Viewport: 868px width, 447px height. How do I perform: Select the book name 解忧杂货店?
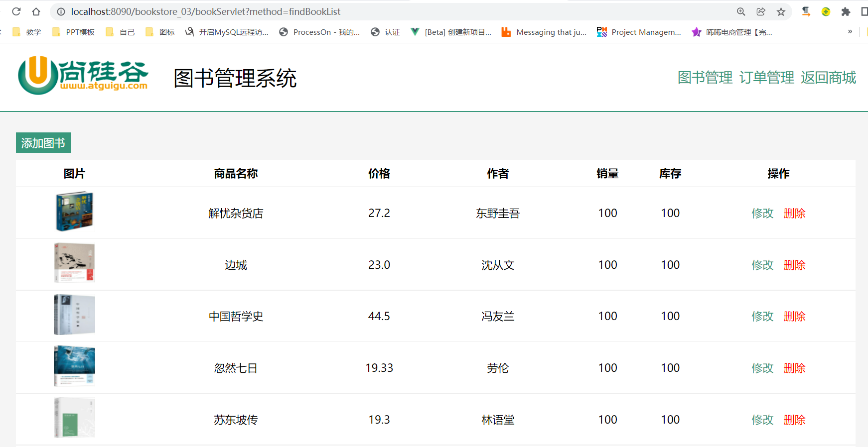(236, 213)
